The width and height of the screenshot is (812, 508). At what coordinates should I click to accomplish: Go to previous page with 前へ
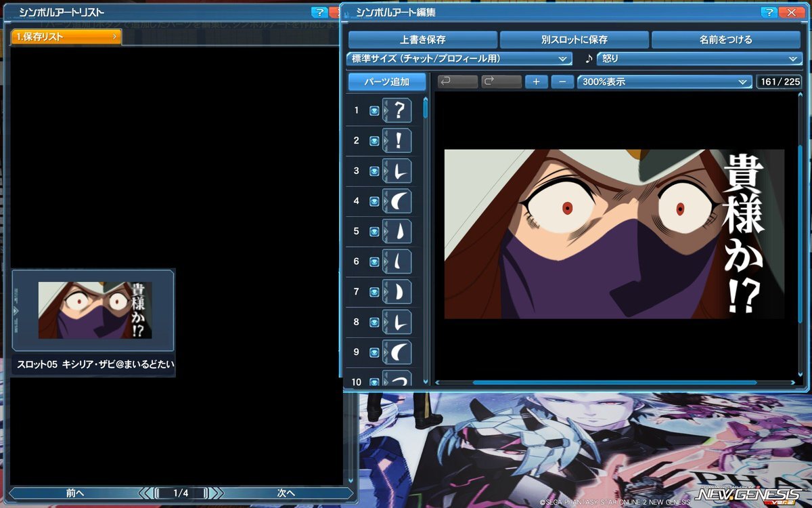pos(75,493)
